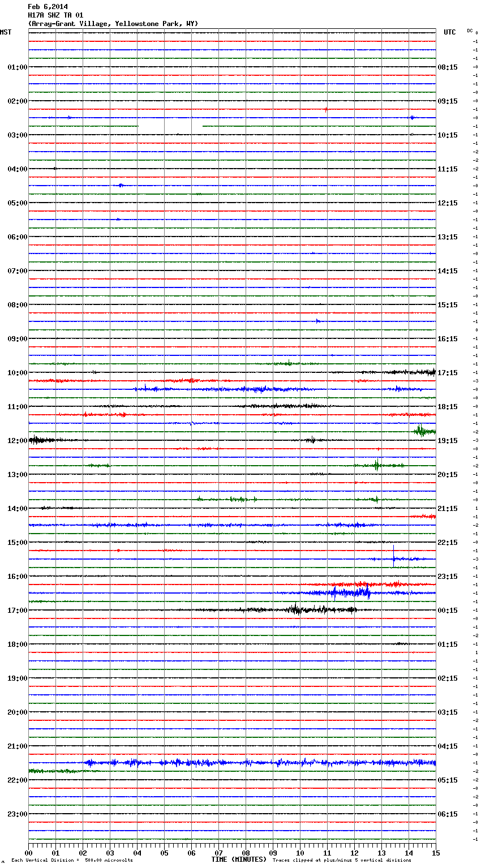Select the 03:00 MST time label
Viewport: 481px width, 868px height.
point(18,135)
